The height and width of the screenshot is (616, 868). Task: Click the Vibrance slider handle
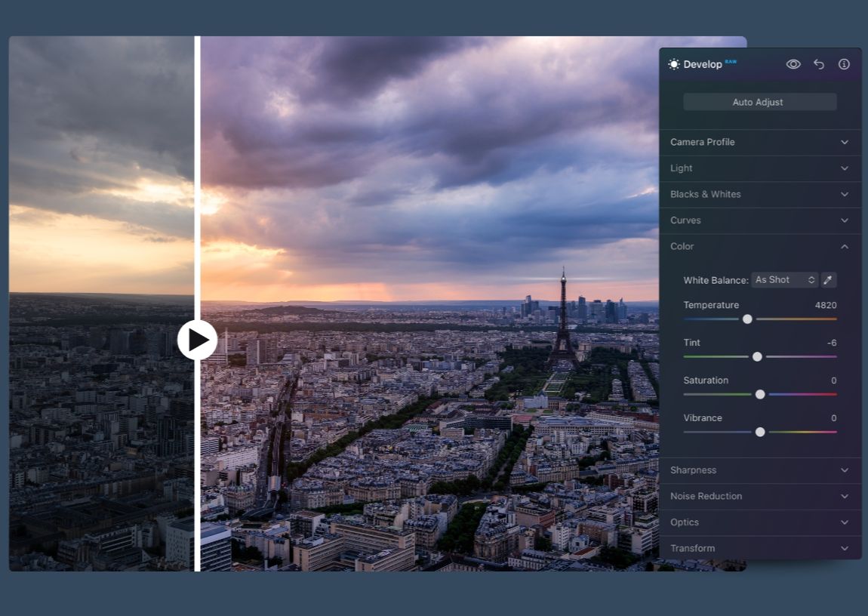pos(760,432)
